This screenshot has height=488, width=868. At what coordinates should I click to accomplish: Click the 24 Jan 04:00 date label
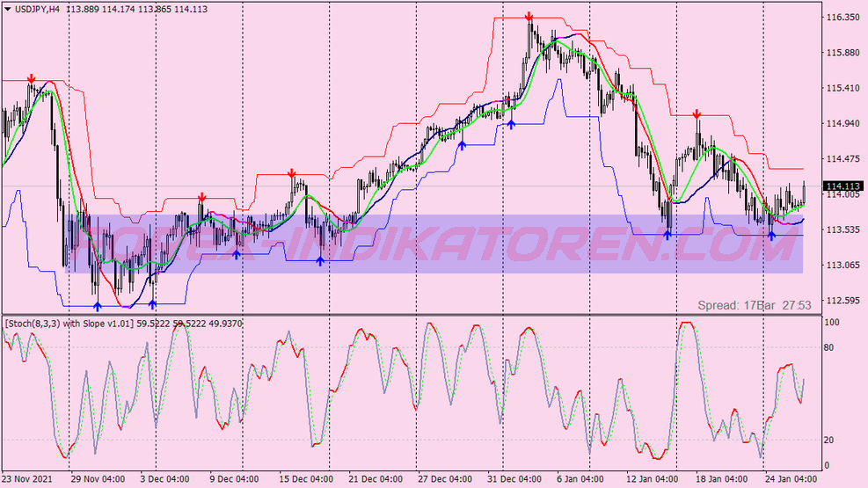point(790,480)
